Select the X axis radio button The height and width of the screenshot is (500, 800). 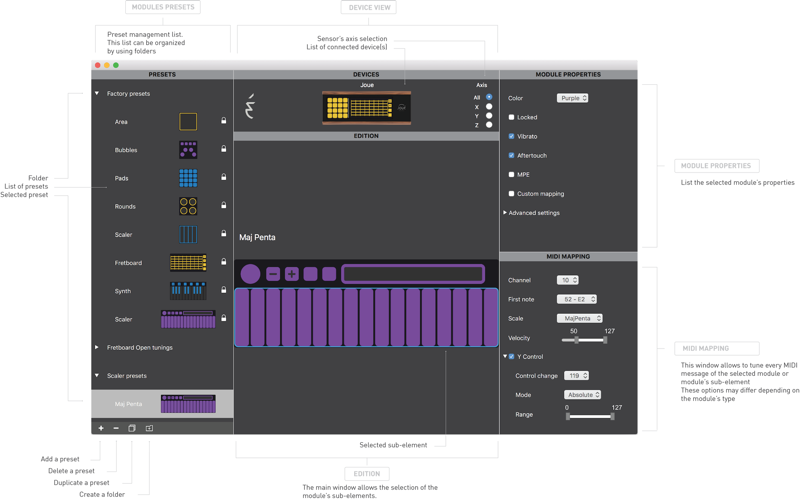489,107
